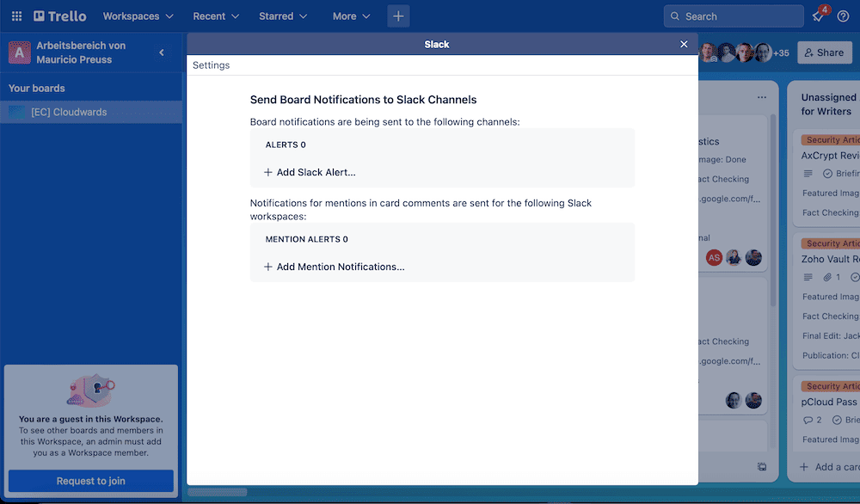Viewport: 860px width, 504px height.
Task: Click the Unassigned for Writers list title
Action: [829, 104]
